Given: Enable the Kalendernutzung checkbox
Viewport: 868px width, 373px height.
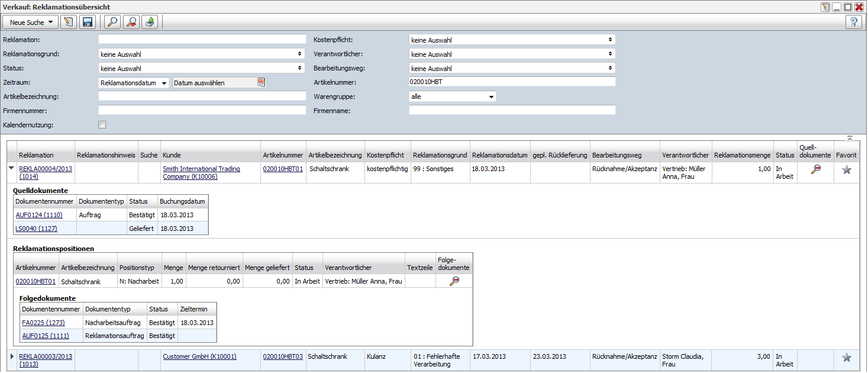Looking at the screenshot, I should (x=102, y=125).
